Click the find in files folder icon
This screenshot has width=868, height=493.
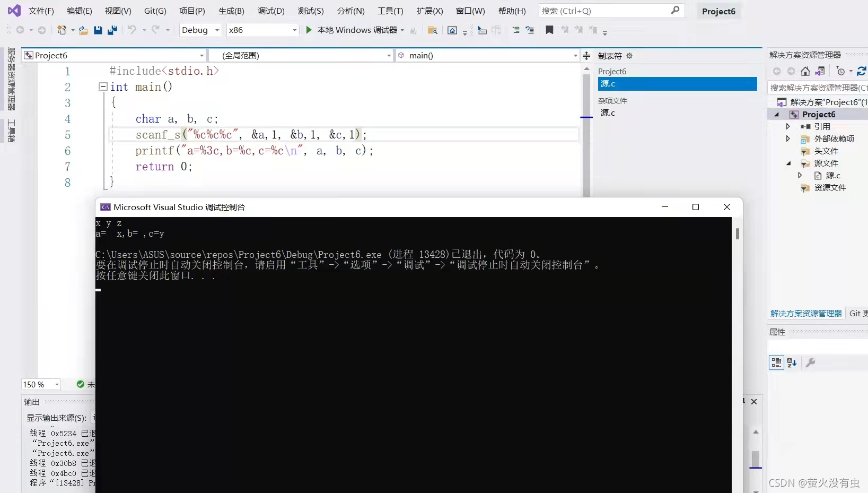pos(432,30)
